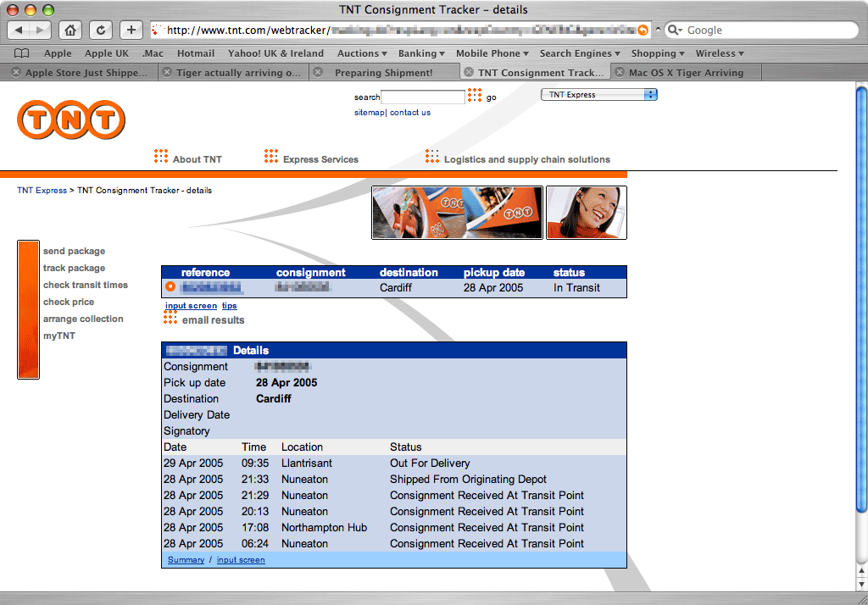
Task: Click the sitemap link
Action: [370, 113]
